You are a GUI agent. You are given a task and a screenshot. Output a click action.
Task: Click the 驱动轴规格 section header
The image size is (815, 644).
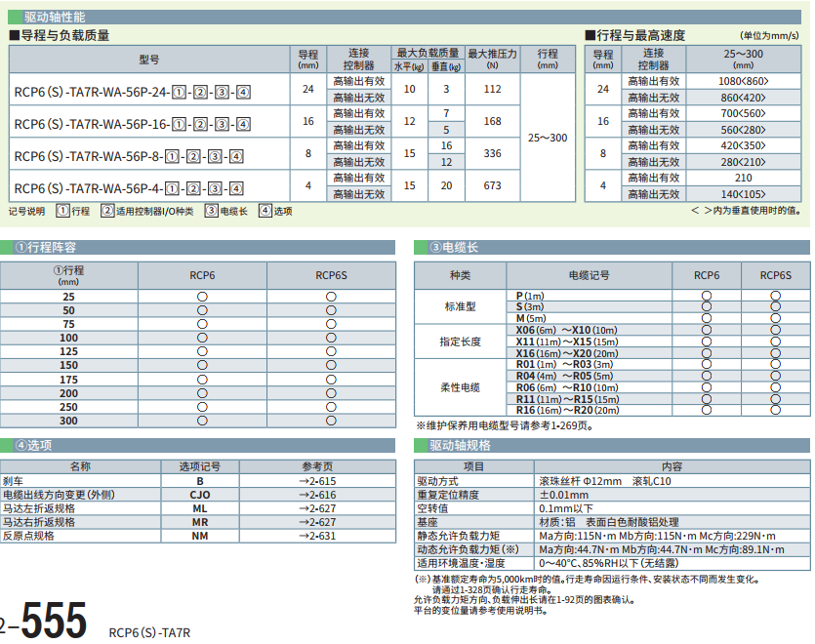point(612,446)
